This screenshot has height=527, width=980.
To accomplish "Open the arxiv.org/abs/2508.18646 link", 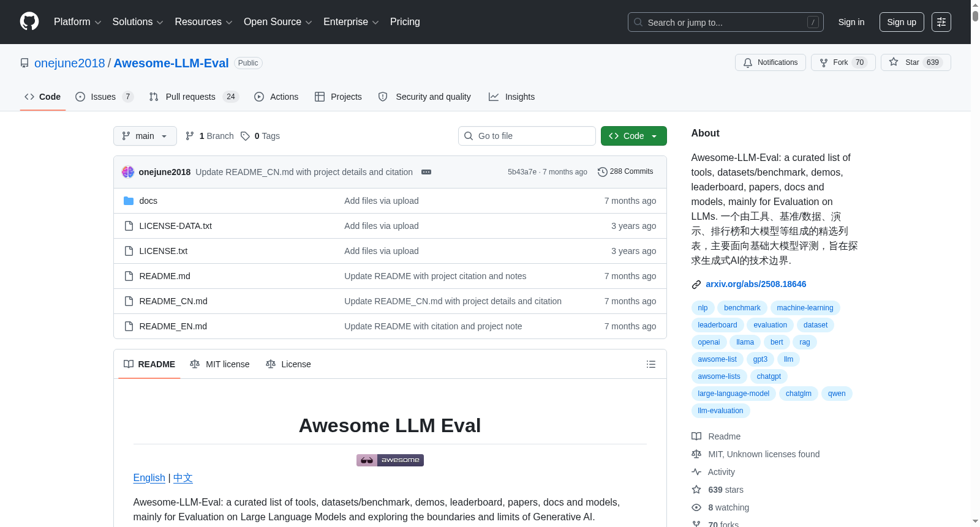I will (756, 284).
